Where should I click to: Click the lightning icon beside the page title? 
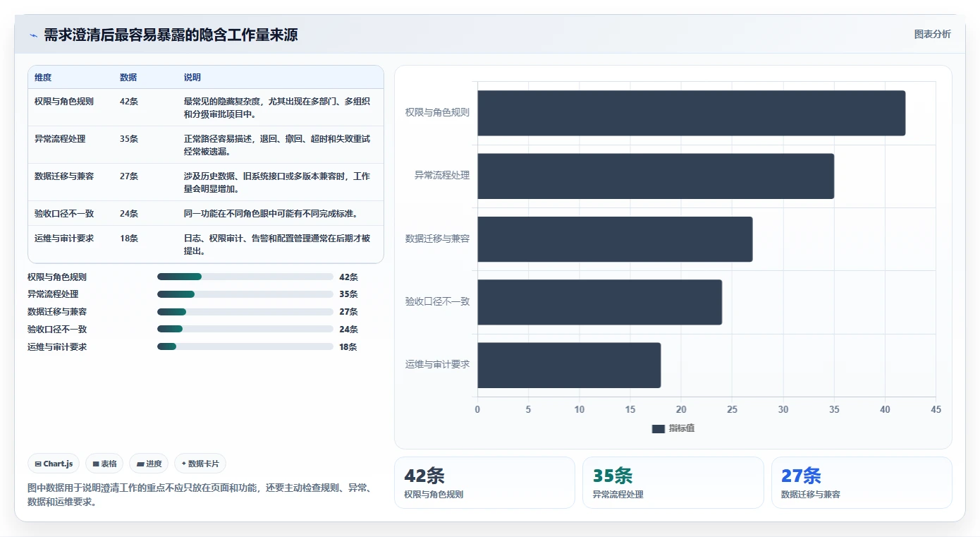click(33, 35)
